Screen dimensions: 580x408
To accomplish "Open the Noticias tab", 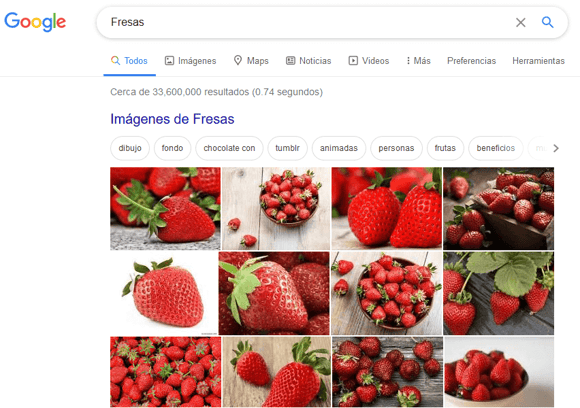I will [x=308, y=61].
